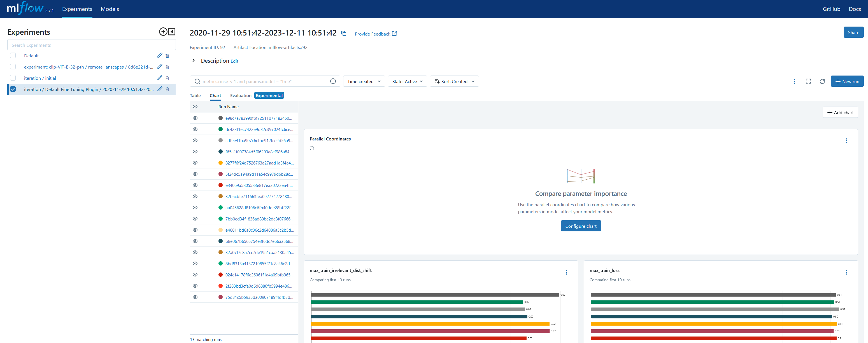868x343 pixels.
Task: Open the Evaluation Experimental tab
Action: [257, 96]
